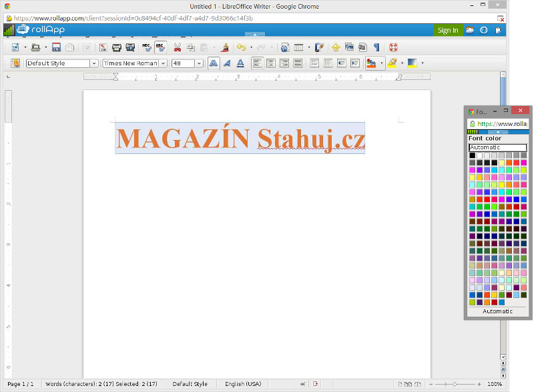Click the Hyperlink globe icon
Viewport: 534px width, 392px height.
285,47
